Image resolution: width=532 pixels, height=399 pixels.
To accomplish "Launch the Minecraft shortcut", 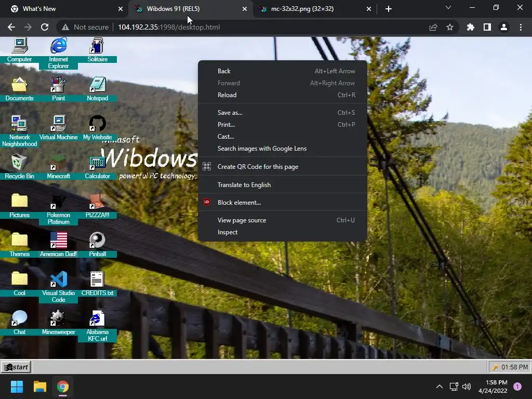I will (58, 167).
